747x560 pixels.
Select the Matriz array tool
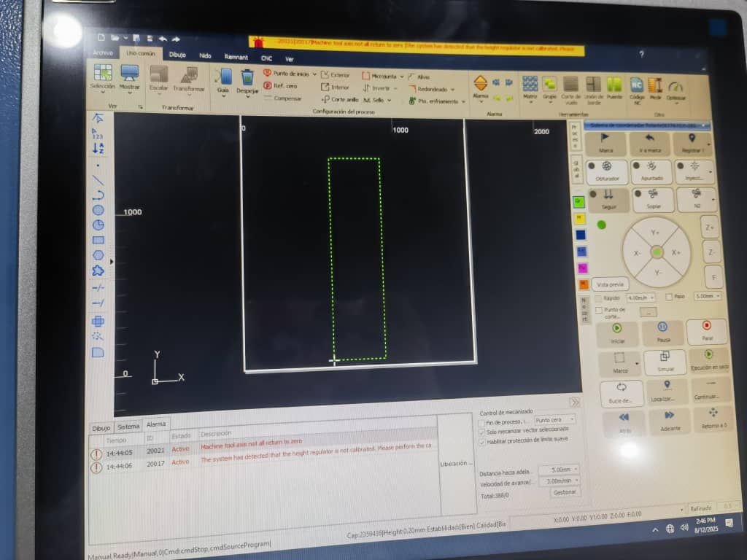click(x=530, y=85)
